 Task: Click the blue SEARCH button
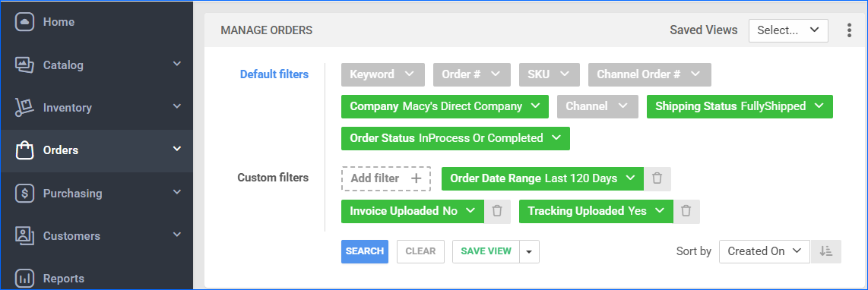[x=365, y=251]
